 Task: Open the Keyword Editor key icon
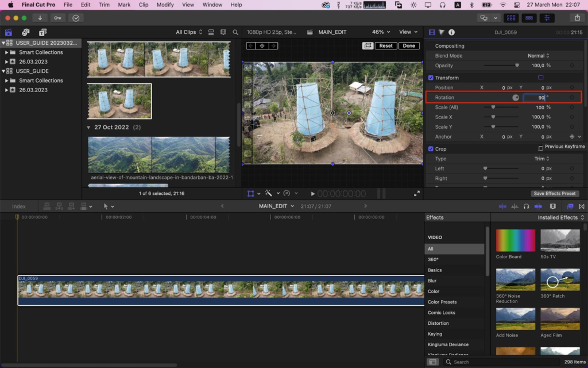point(57,18)
